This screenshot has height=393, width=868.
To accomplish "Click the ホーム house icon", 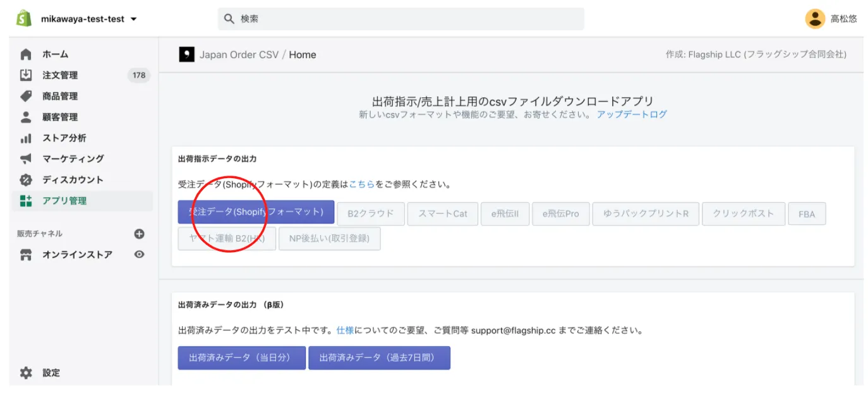I will [26, 54].
